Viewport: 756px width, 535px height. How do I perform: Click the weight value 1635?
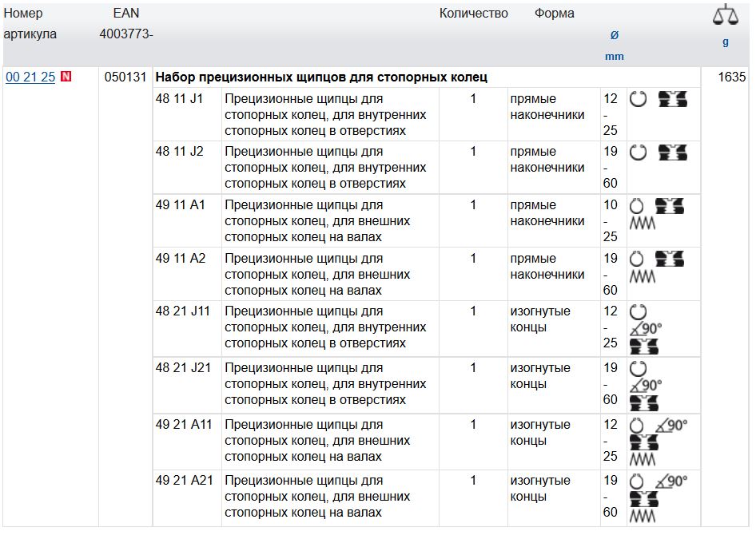click(731, 77)
